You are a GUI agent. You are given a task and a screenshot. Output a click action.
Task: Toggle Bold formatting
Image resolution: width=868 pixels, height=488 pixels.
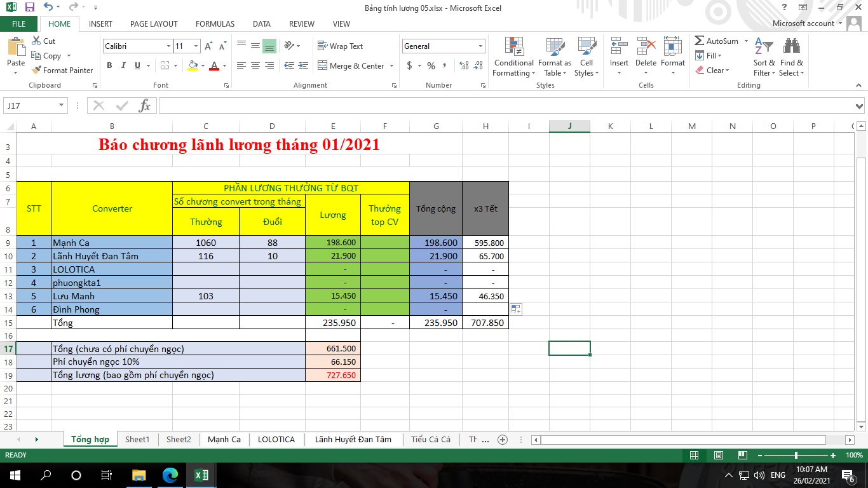[x=109, y=65]
